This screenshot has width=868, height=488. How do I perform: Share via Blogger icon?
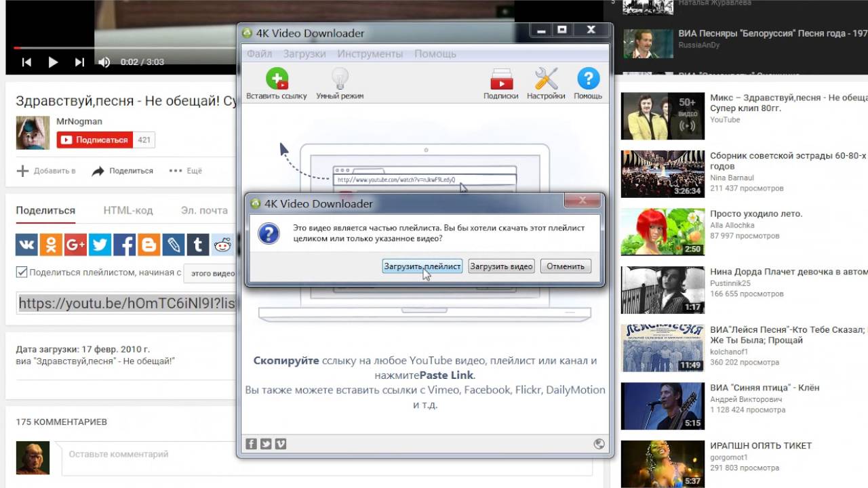click(x=149, y=244)
